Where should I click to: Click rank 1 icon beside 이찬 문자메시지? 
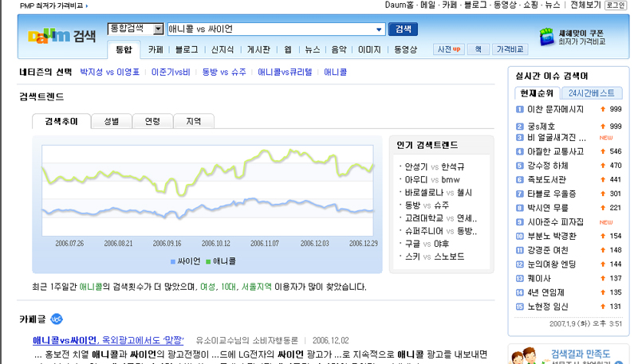(520, 109)
